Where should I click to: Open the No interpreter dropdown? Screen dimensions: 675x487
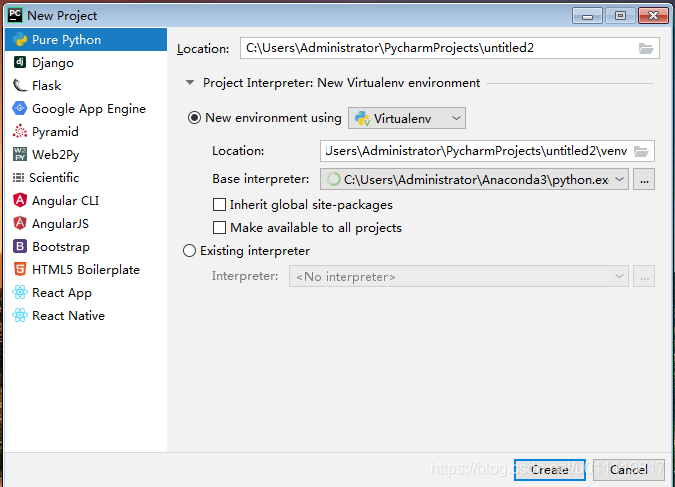pyautogui.click(x=459, y=276)
